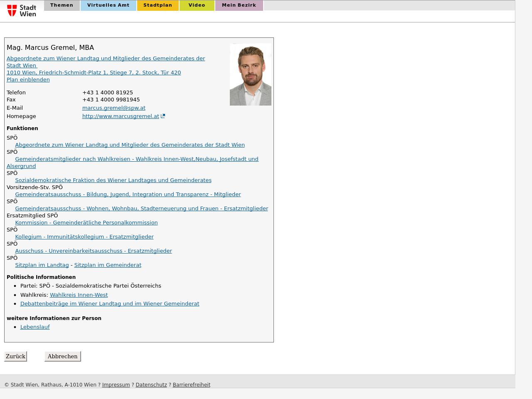The height and width of the screenshot is (399, 532).
Task: Open the top Abgeordnete zum Wiener Landtag link
Action: [x=106, y=62]
